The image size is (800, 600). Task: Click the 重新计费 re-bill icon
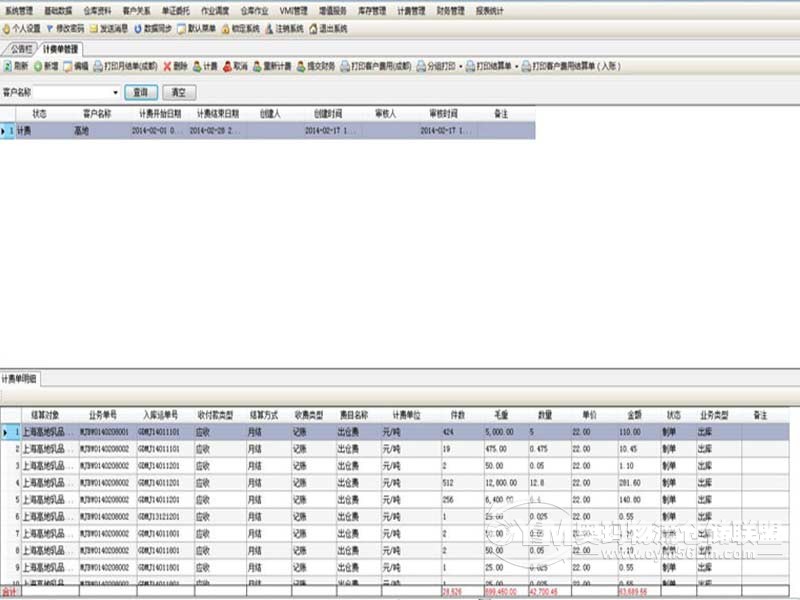(x=257, y=66)
